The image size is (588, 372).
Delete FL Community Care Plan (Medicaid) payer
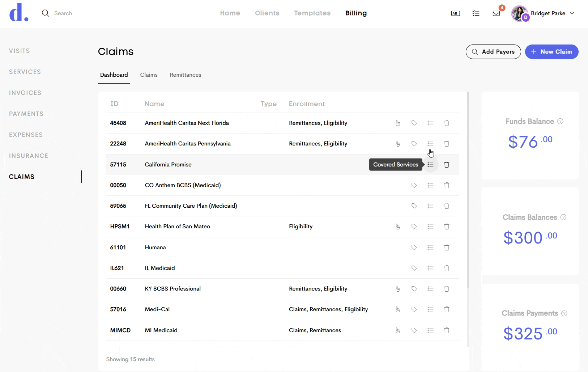447,206
